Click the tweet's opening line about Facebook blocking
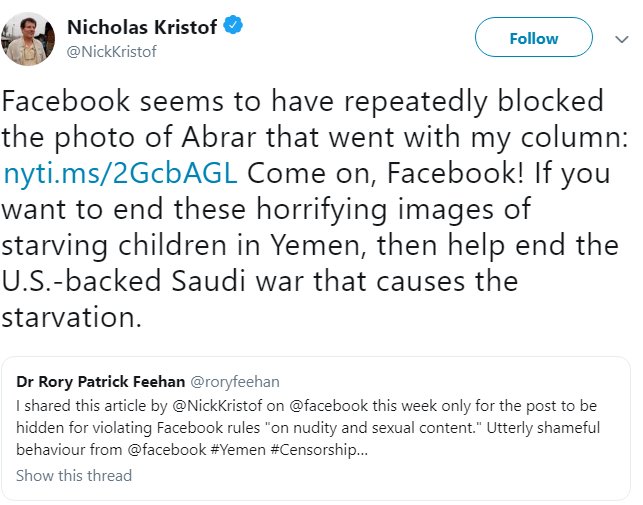 tap(305, 101)
